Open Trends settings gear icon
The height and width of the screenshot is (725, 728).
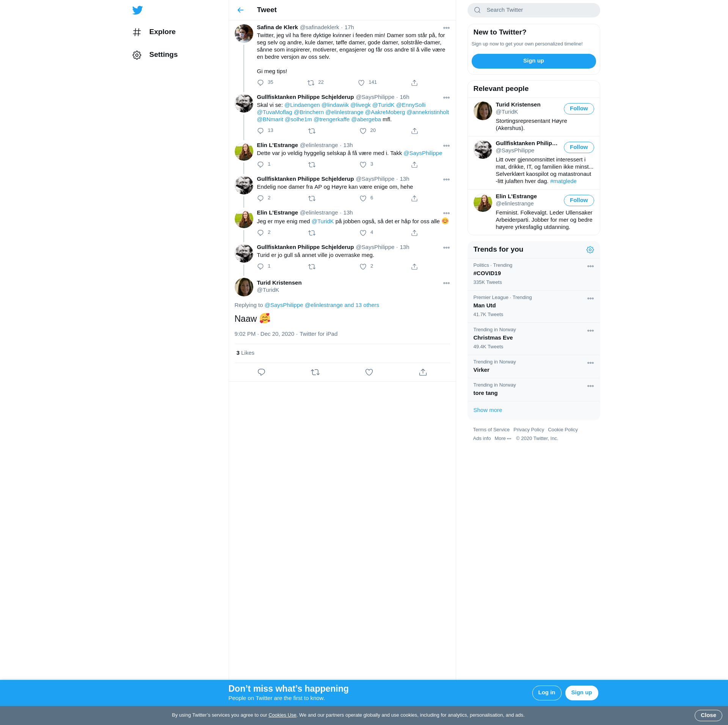coord(590,250)
